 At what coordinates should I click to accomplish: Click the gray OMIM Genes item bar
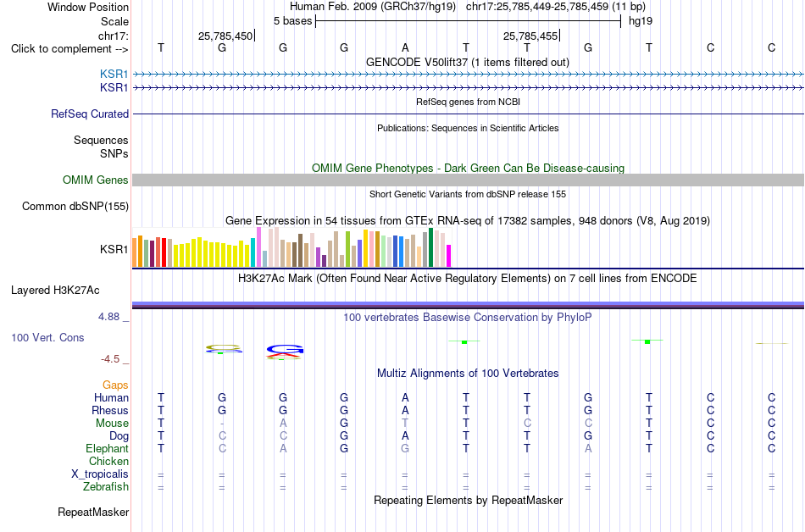pos(469,180)
